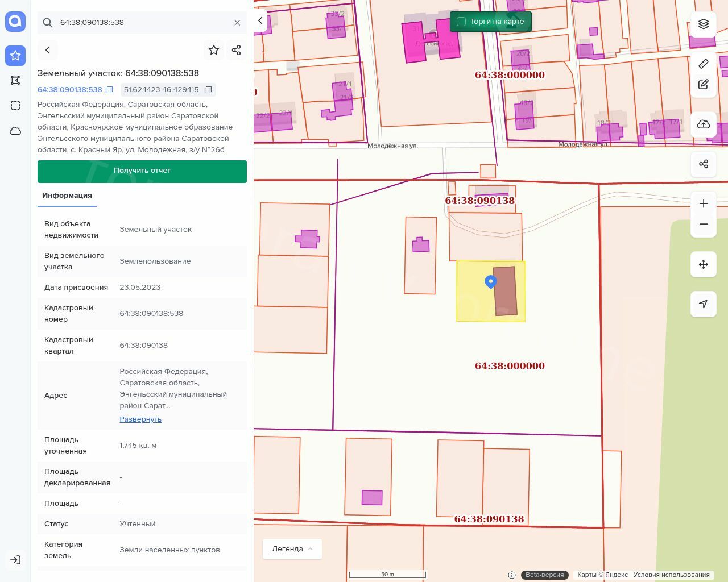The height and width of the screenshot is (582, 728).
Task: Open the draw/edit annotation tool
Action: (x=704, y=85)
